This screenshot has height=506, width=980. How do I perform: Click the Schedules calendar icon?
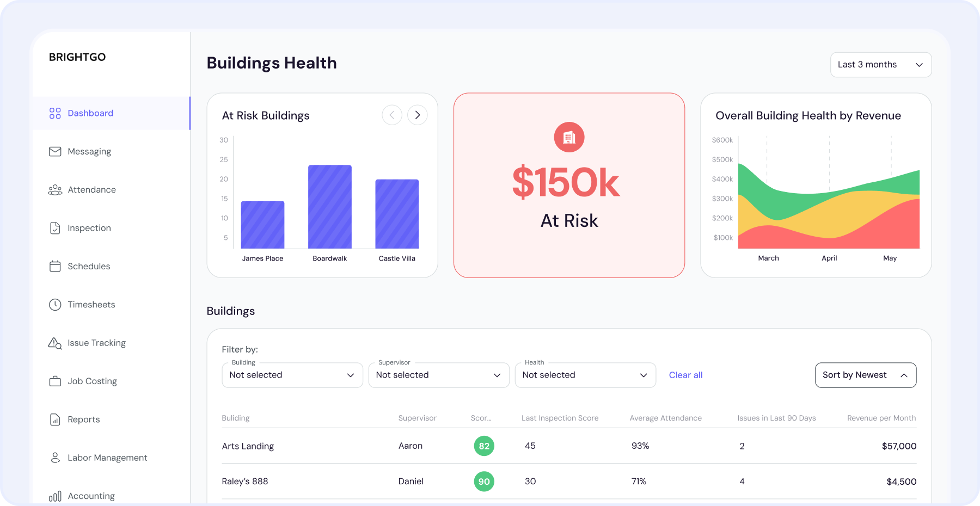pyautogui.click(x=55, y=266)
